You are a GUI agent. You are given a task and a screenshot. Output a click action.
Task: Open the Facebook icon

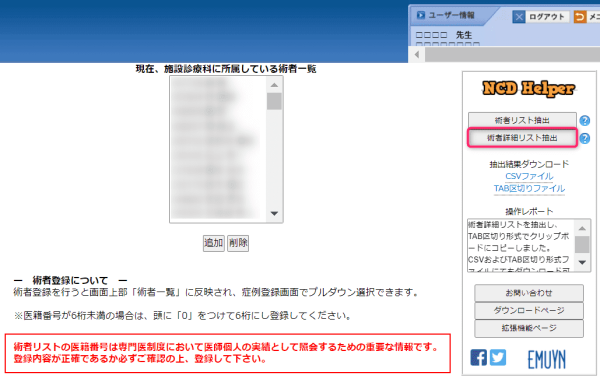478,358
